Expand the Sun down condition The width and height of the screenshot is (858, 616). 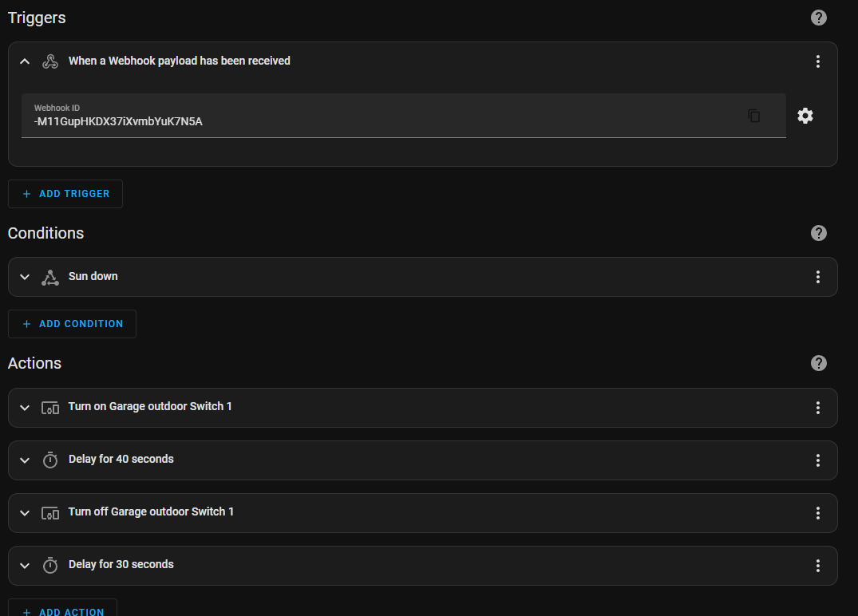25,277
